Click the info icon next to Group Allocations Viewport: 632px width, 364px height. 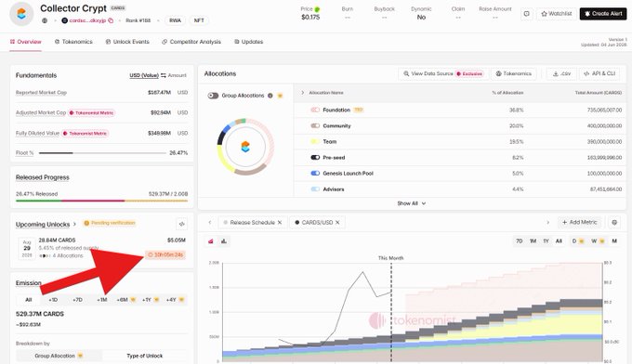[x=270, y=96]
